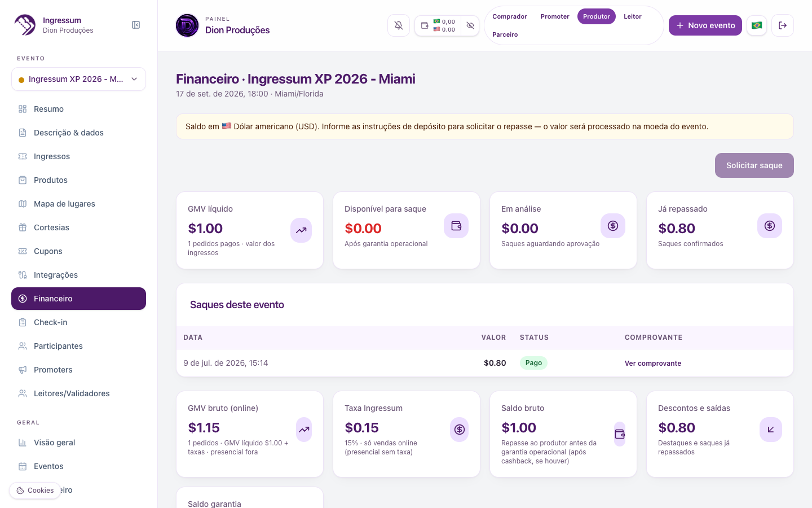Click the Cupons coupon icon
The height and width of the screenshot is (508, 812).
tap(23, 251)
